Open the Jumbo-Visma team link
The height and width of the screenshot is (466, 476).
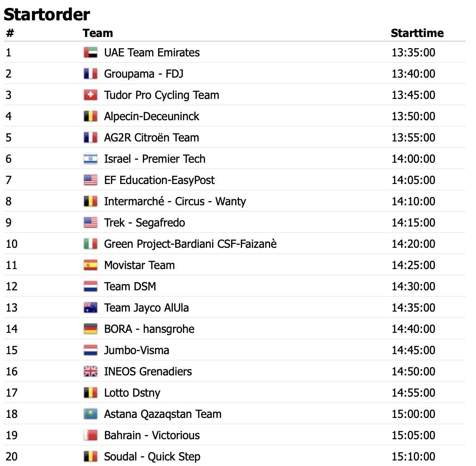click(x=137, y=350)
